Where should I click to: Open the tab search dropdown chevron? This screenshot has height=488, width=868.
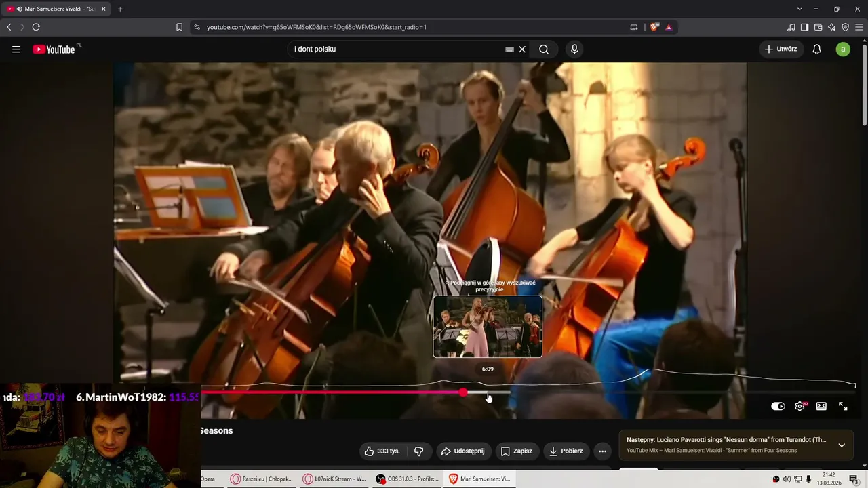800,9
